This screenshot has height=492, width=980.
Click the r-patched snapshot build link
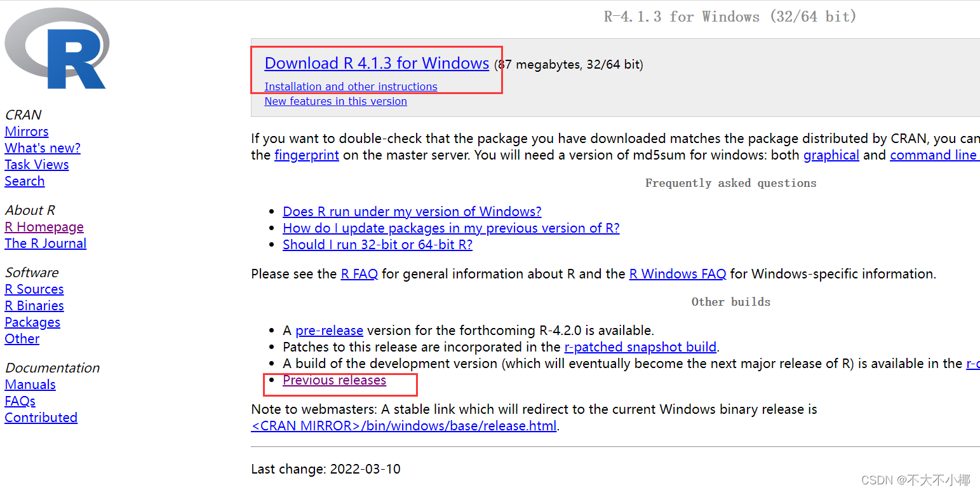coord(640,347)
